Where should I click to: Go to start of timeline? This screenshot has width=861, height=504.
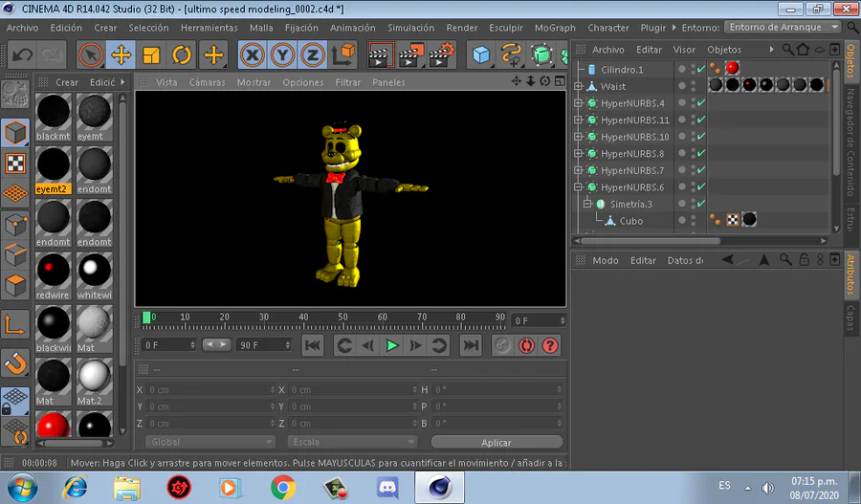pyautogui.click(x=313, y=345)
